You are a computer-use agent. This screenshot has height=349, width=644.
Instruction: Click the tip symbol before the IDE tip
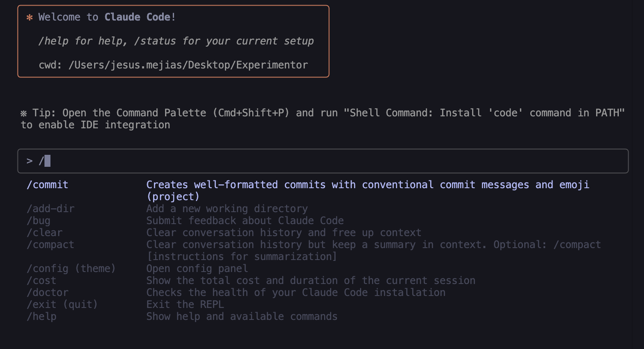pos(24,112)
